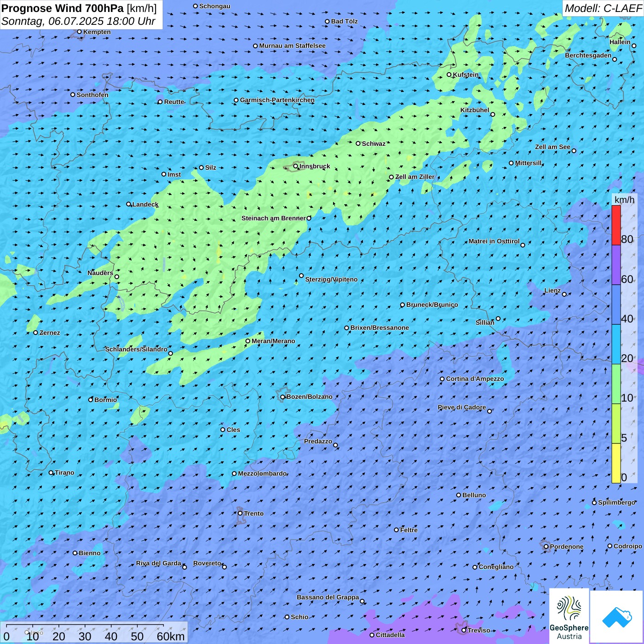The height and width of the screenshot is (644, 644).
Task: Click the 'Sonntag, 06.07.2025 18:00 Uhr' date text
Action: (x=78, y=21)
